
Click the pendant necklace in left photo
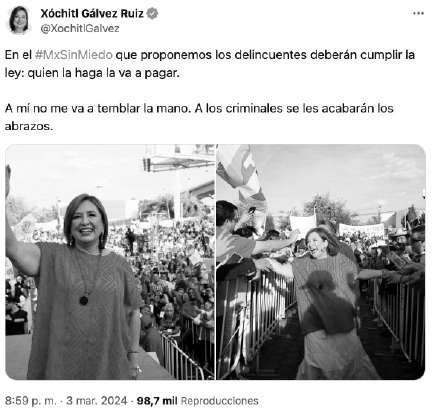[84, 300]
